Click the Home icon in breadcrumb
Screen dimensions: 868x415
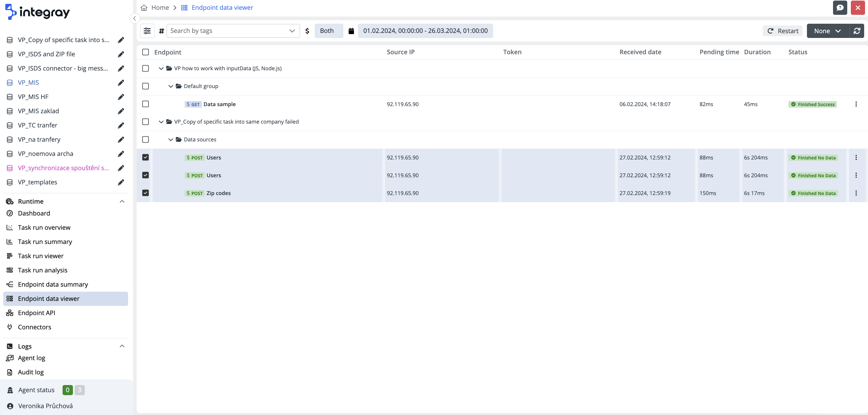(144, 7)
